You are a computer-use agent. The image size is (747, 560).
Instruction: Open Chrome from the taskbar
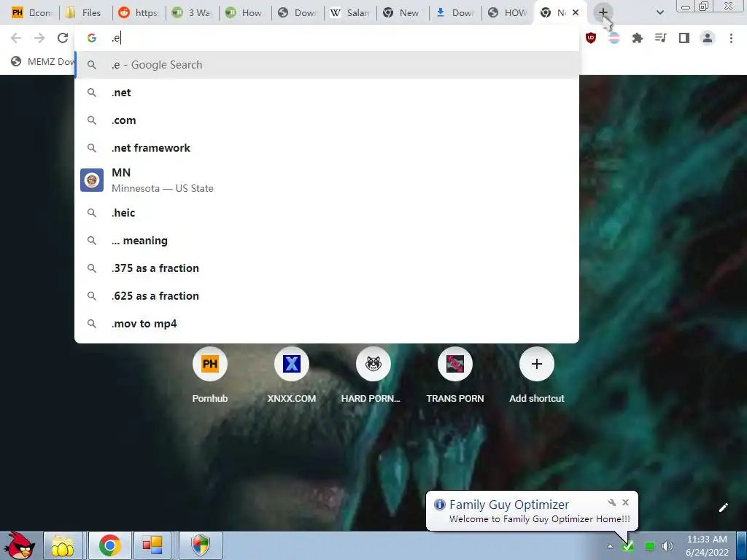[x=109, y=545]
